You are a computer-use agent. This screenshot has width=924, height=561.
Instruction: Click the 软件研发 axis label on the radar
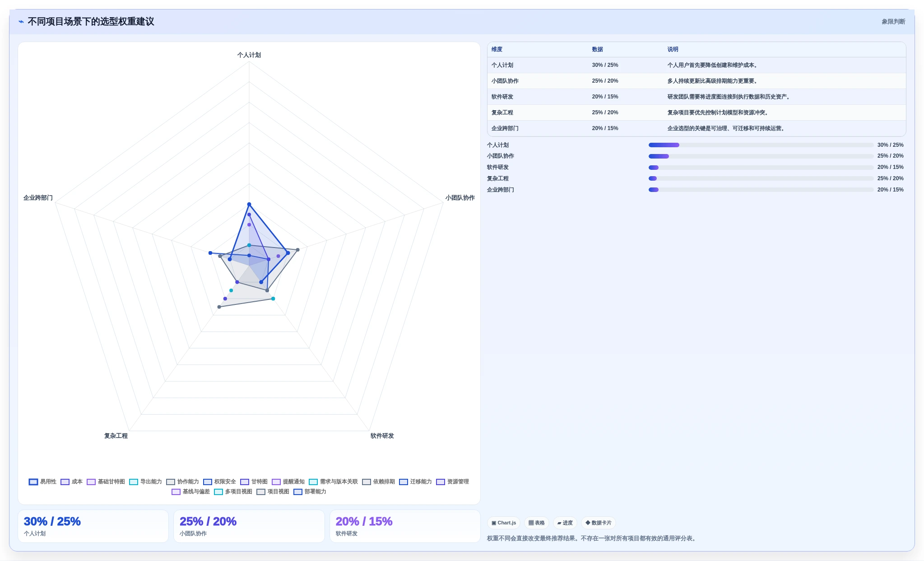coord(382,436)
